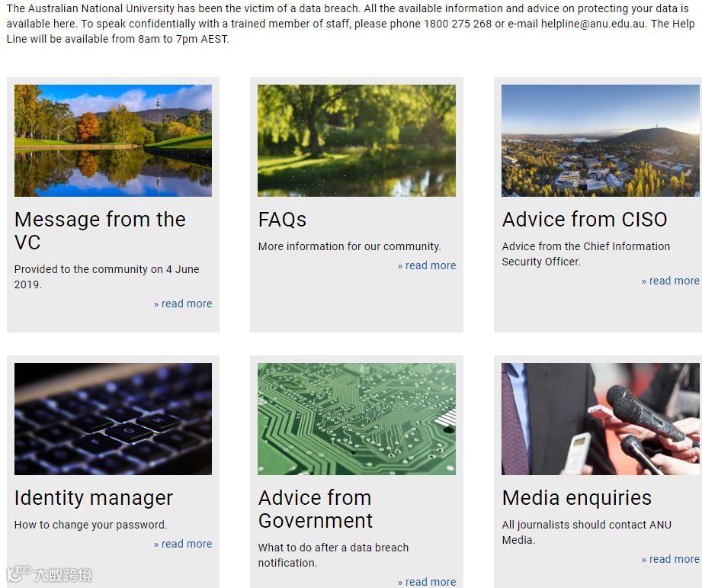Screen dimensions: 702x588
Task: Open the Identity manager heading
Action: pos(94,498)
